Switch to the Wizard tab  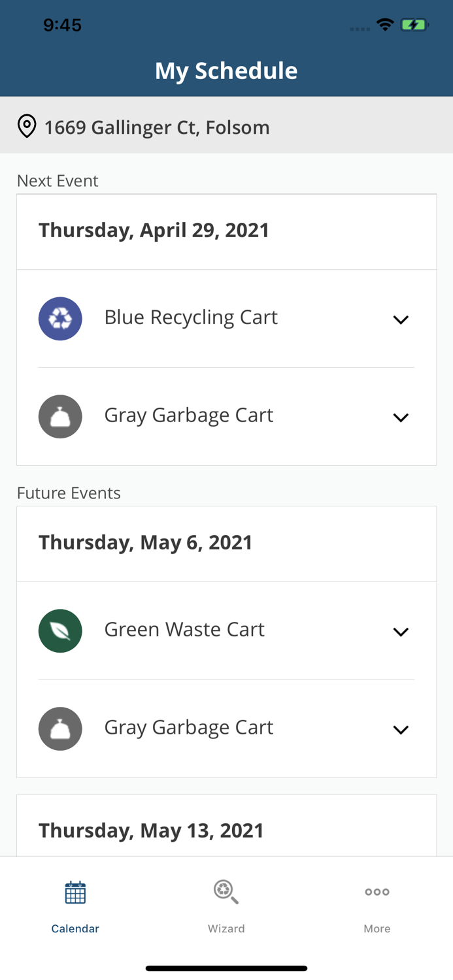pos(226,905)
